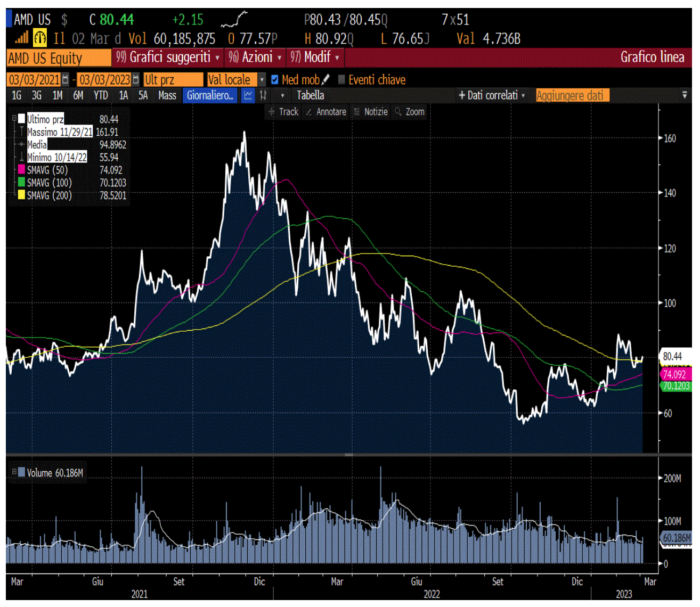Screen dimensions: 700x607
Task: Click the Media average marker icon in legend
Action: pos(21,145)
